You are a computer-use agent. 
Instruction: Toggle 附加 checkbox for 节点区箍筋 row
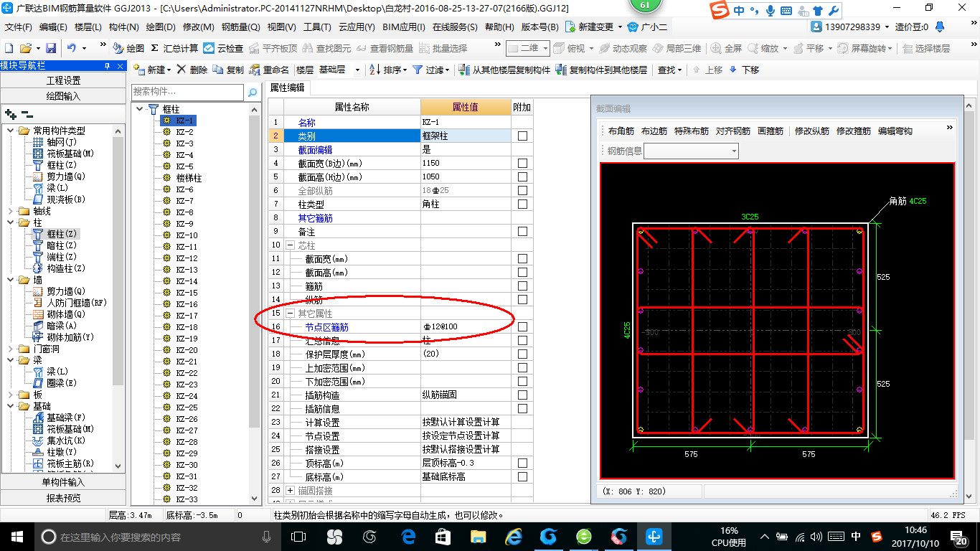pyautogui.click(x=522, y=326)
